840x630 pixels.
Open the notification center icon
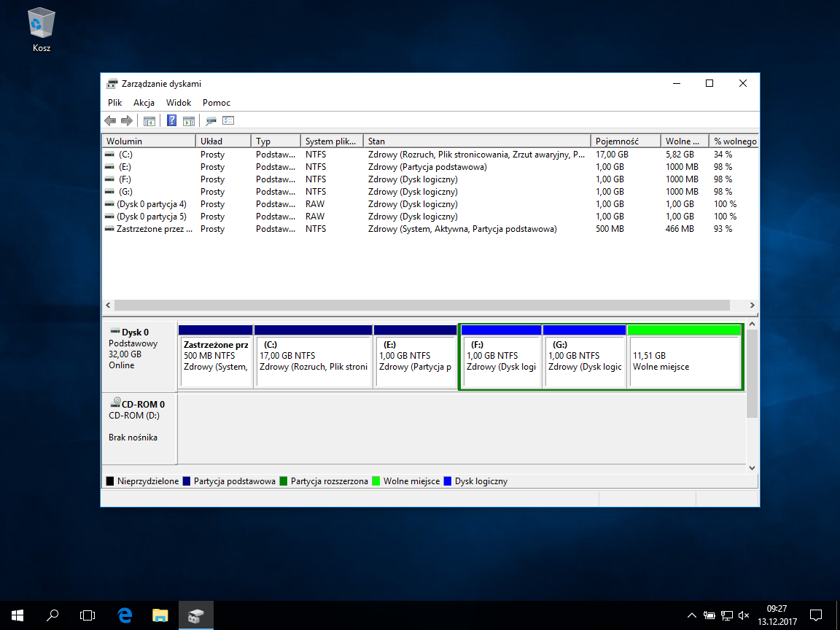(815, 615)
